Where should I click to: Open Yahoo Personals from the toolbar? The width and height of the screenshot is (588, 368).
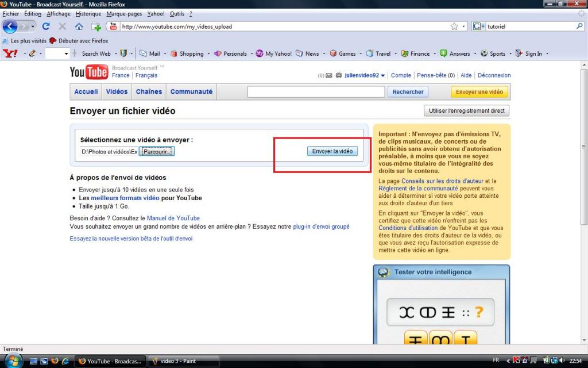(230, 53)
